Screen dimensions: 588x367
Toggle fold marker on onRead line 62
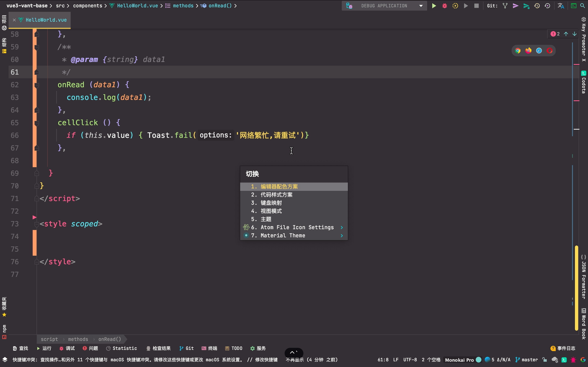click(37, 85)
